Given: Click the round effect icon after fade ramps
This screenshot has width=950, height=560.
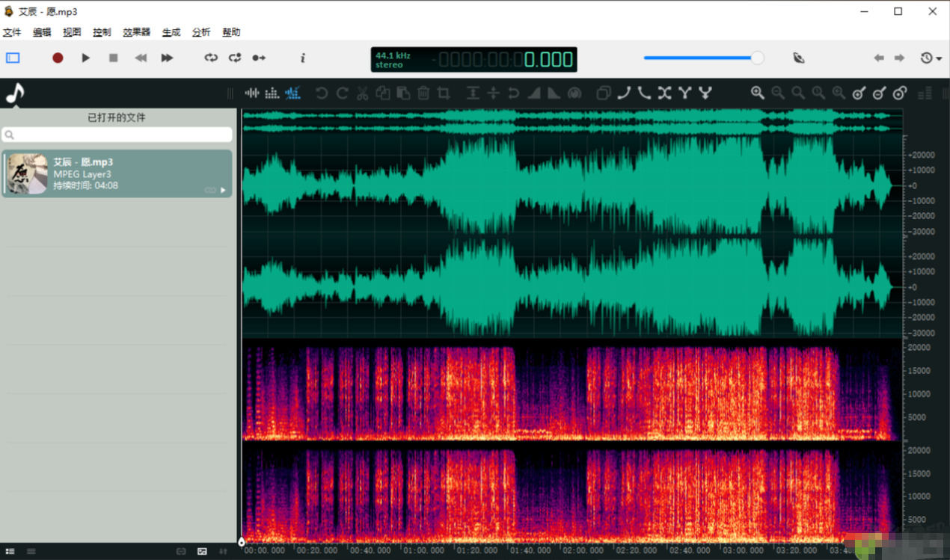Looking at the screenshot, I should 574,93.
